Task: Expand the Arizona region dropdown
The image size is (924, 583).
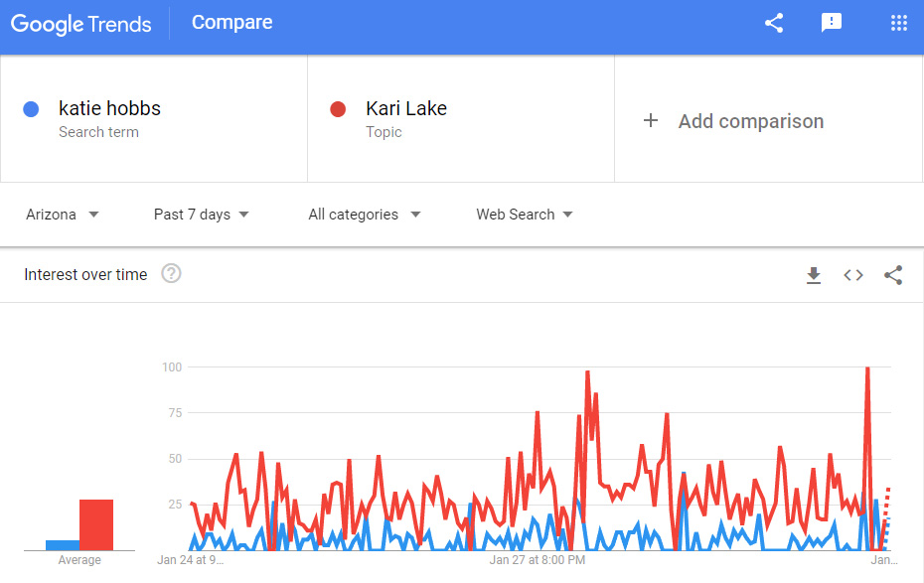Action: pyautogui.click(x=63, y=215)
